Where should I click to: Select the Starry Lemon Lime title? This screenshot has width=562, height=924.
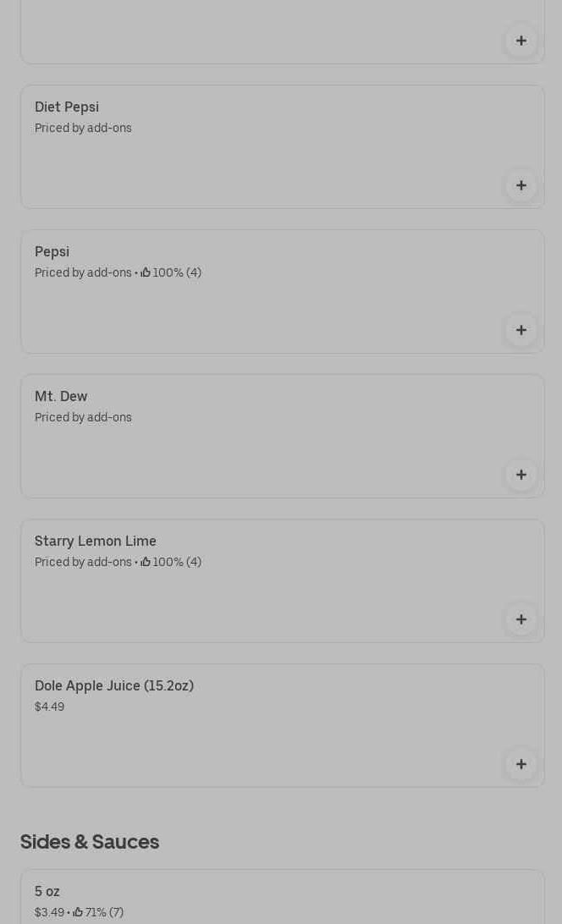[96, 542]
